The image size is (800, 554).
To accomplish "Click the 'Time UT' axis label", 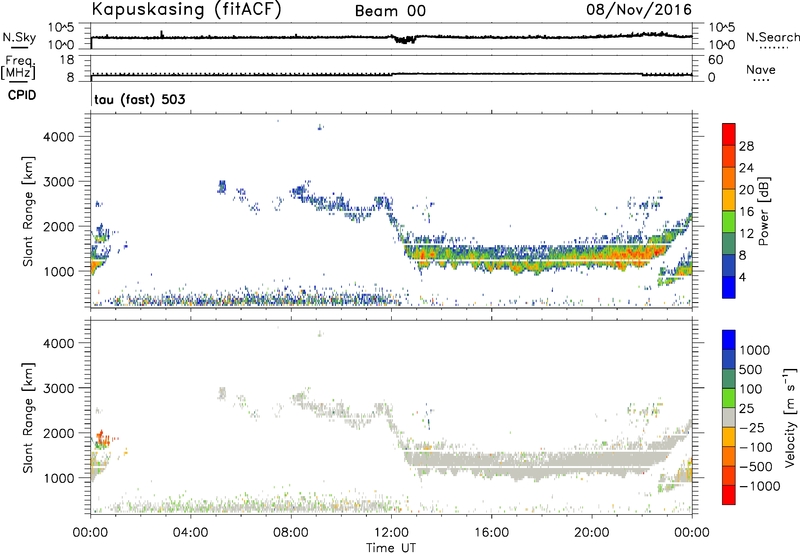I will point(391,548).
